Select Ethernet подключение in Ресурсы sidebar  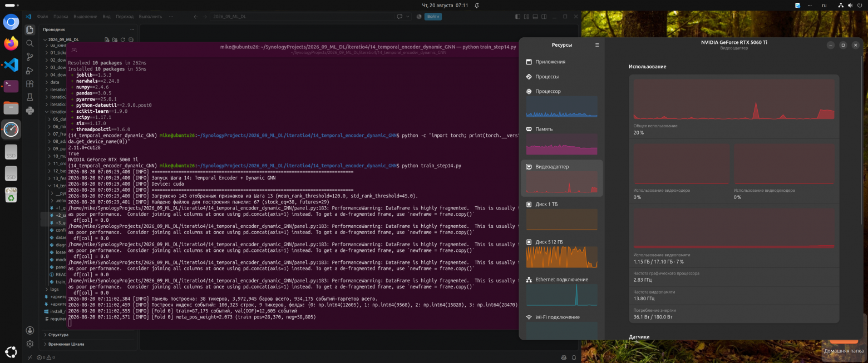pos(561,291)
